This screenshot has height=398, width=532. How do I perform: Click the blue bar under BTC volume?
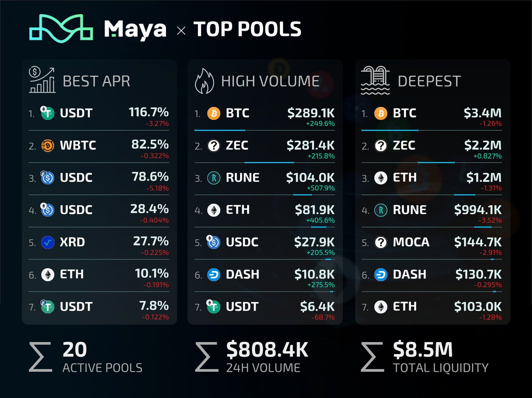[220, 130]
